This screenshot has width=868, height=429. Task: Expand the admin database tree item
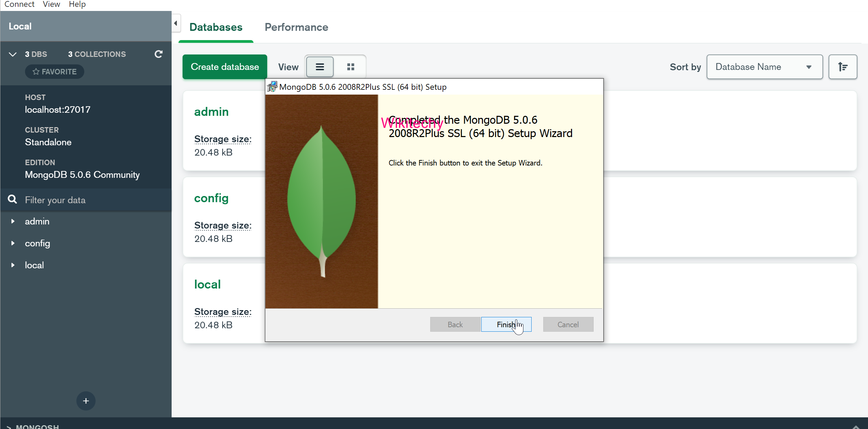[x=13, y=221]
